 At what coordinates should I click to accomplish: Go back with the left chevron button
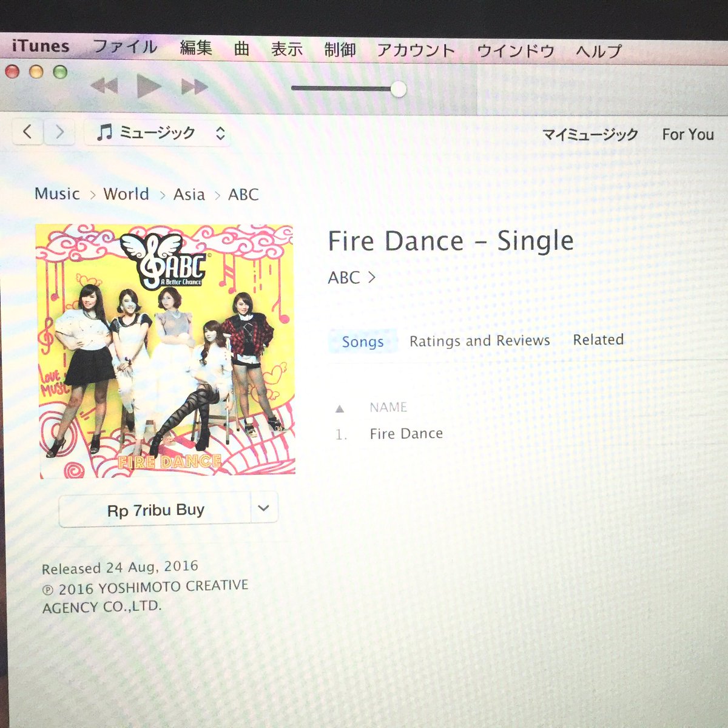pyautogui.click(x=27, y=131)
